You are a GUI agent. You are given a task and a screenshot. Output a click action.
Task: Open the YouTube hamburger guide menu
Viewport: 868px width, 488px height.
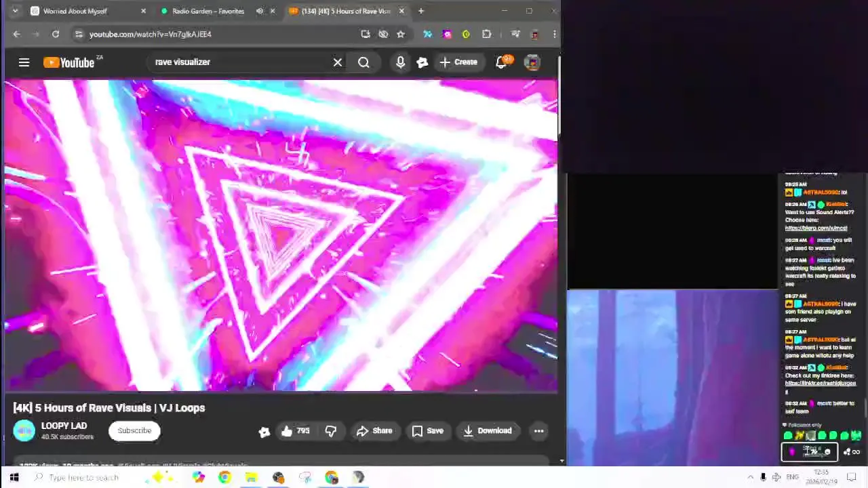[x=24, y=62]
